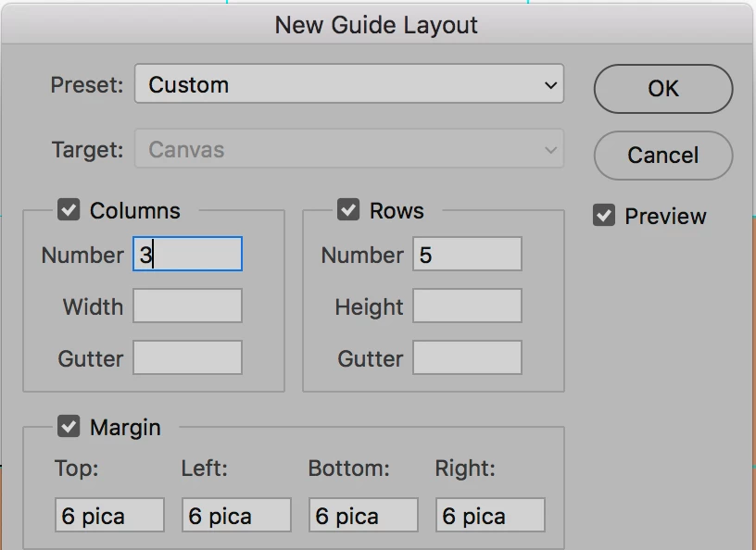
Task: Select the Bottom margin field
Action: pyautogui.click(x=363, y=516)
